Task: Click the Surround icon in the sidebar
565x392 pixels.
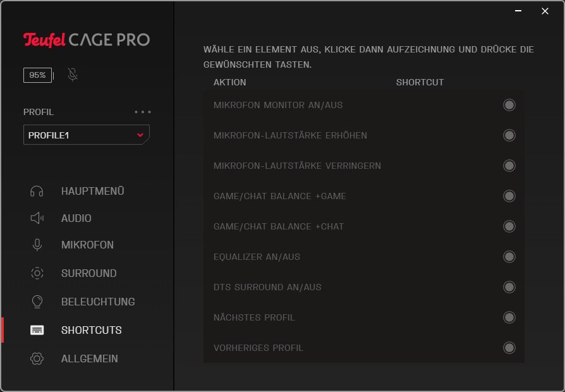Action: click(37, 273)
